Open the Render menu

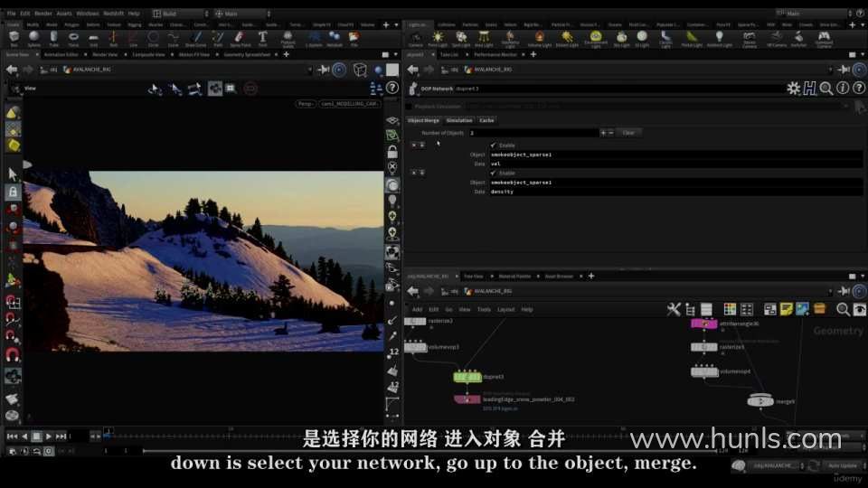point(43,14)
